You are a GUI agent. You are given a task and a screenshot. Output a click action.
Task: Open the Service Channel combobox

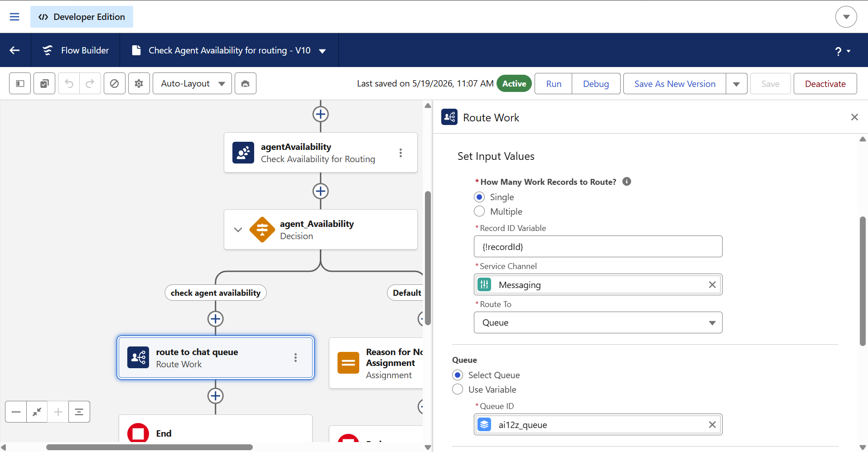[598, 284]
